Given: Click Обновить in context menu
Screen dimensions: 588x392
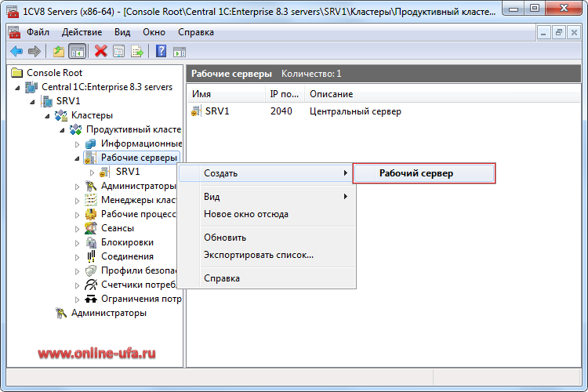Looking at the screenshot, I should 266,238.
